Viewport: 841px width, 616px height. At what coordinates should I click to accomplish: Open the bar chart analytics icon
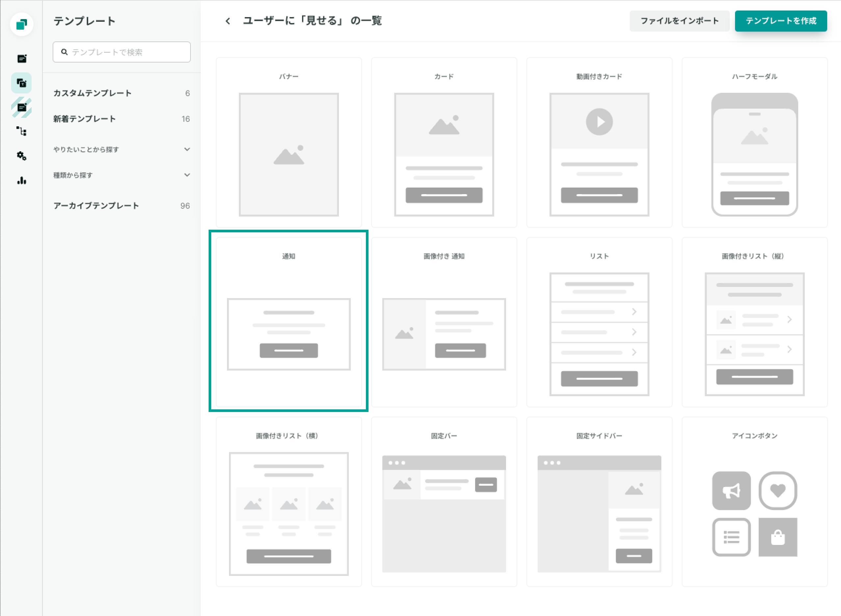(x=22, y=181)
